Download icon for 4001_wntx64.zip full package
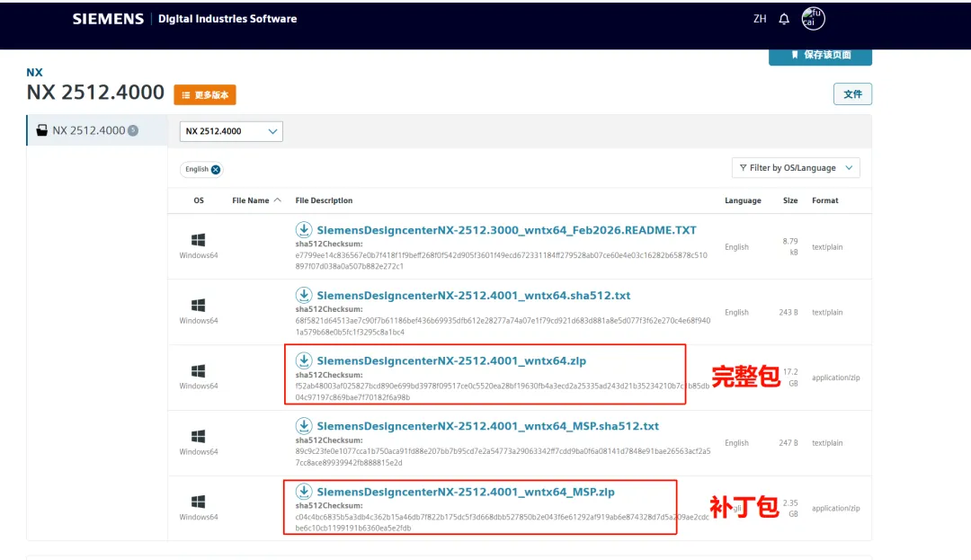Viewport: 971px width, 560px height. tap(304, 360)
